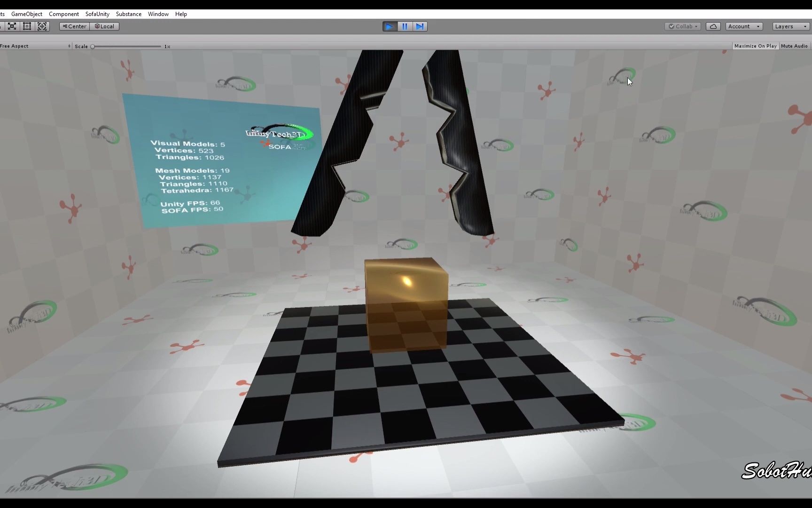Image resolution: width=812 pixels, height=508 pixels.
Task: Activate the Rect transform tool
Action: pyautogui.click(x=27, y=26)
